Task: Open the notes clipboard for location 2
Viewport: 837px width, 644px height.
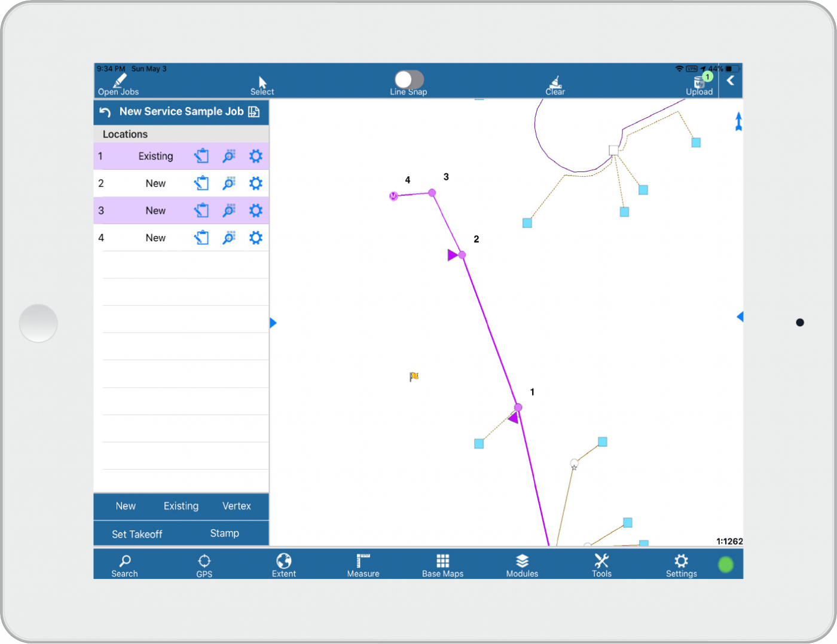Action: point(201,183)
